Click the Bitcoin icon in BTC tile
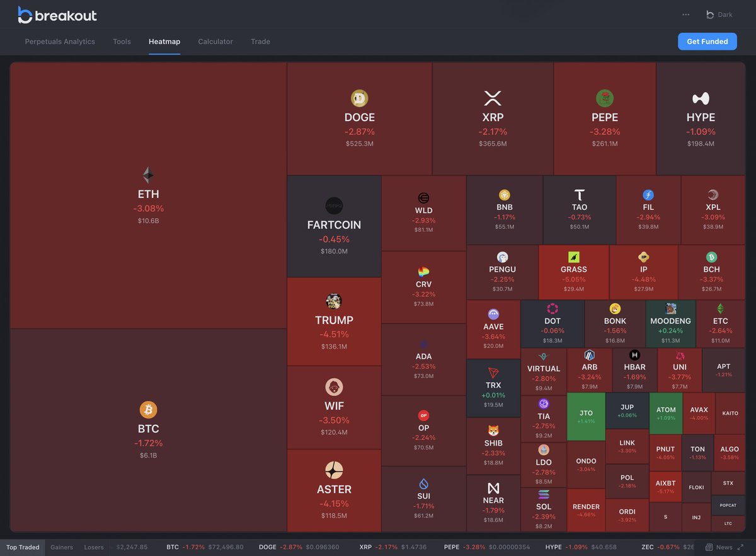Screen dimensions: 756x556 148,410
